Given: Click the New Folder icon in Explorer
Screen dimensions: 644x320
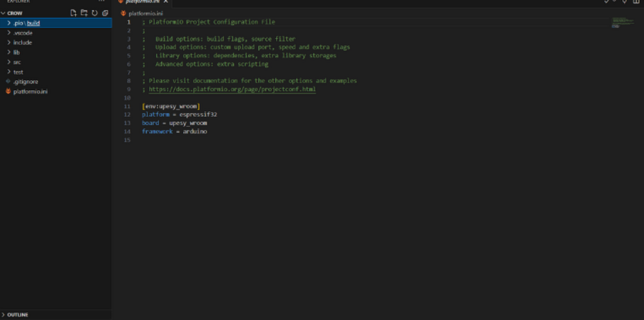Looking at the screenshot, I should pyautogui.click(x=84, y=14).
